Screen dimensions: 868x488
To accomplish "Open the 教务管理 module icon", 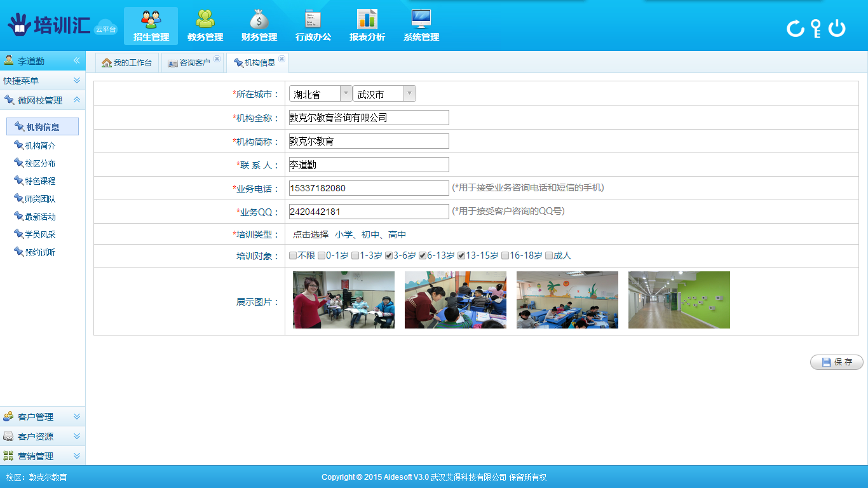I will tap(205, 25).
